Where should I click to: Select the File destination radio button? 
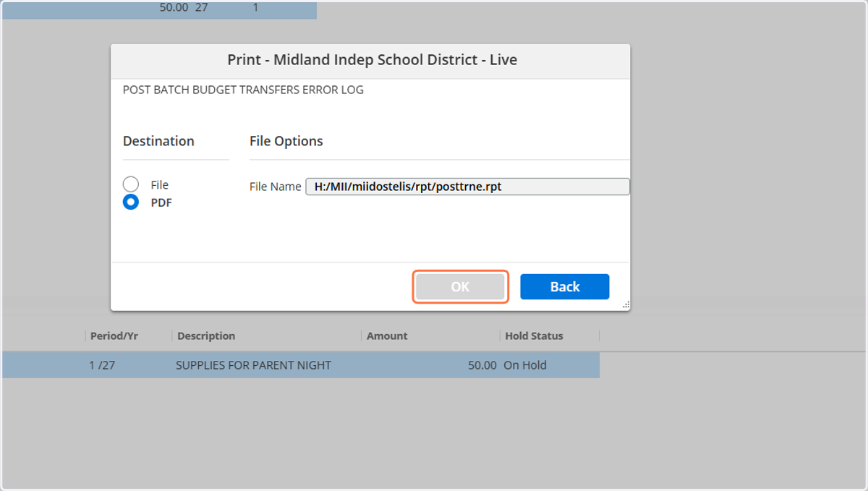(131, 184)
